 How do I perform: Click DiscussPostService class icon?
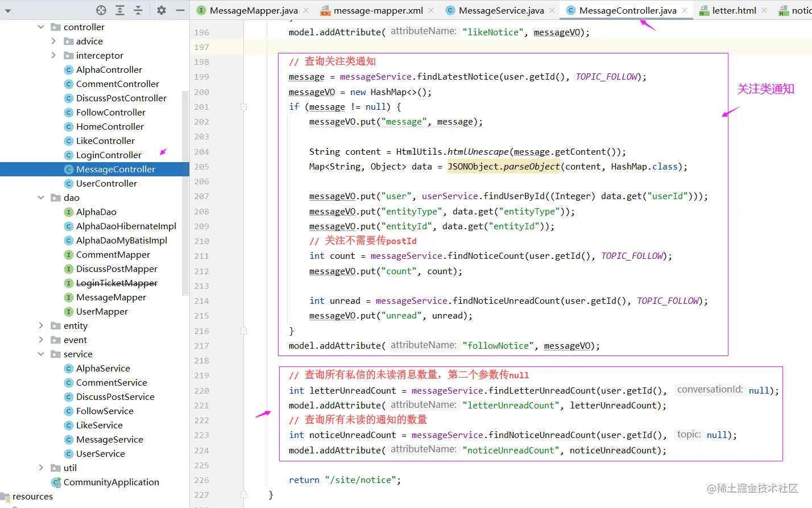point(69,397)
